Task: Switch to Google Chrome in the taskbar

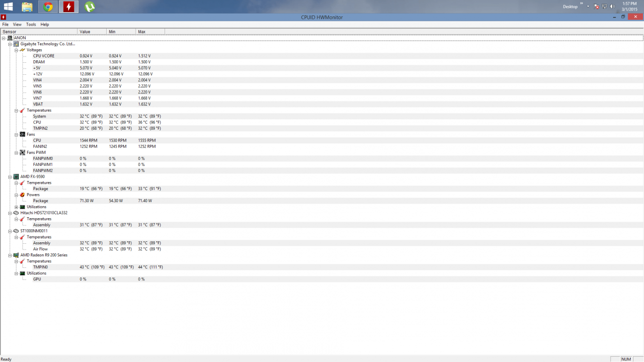Action: (48, 7)
